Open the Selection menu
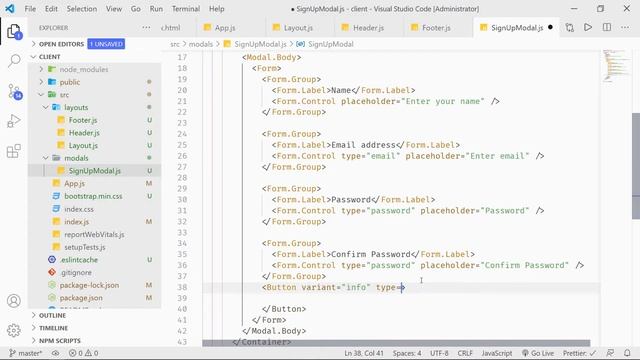The image size is (640, 360). (82, 9)
